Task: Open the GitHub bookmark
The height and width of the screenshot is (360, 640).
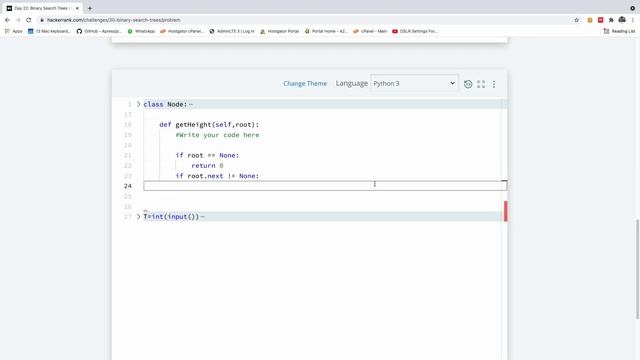Action: (x=99, y=31)
